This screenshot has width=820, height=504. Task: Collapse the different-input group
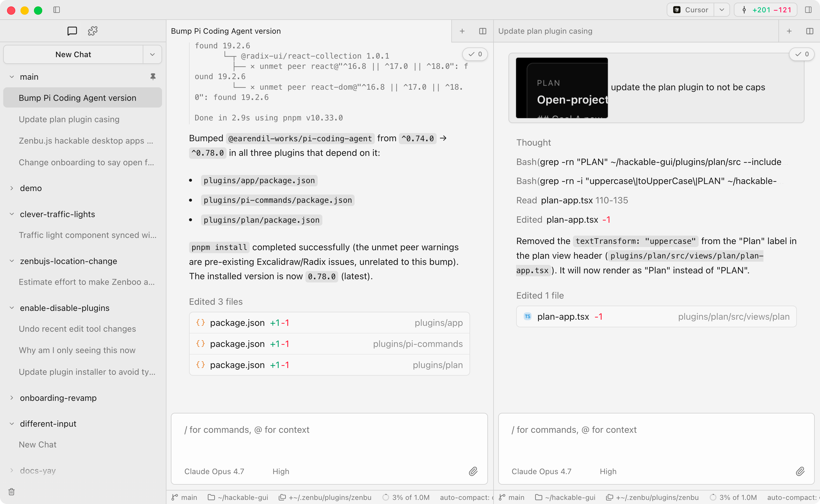(x=12, y=424)
